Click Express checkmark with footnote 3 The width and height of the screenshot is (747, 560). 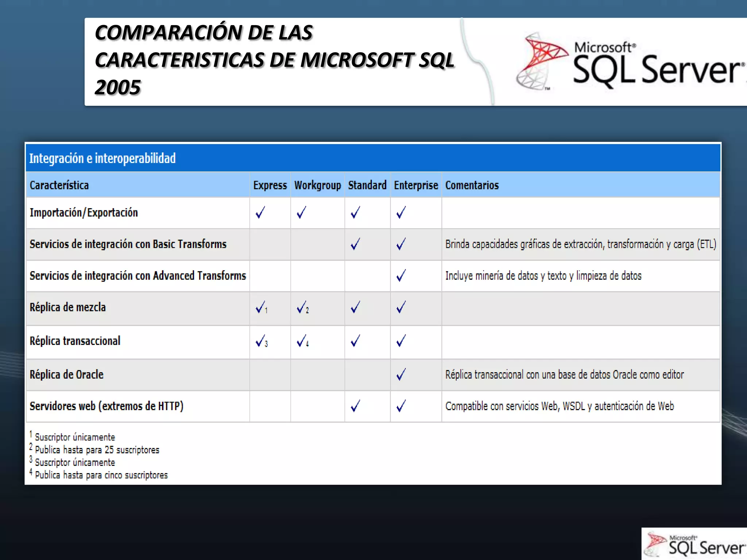click(261, 341)
